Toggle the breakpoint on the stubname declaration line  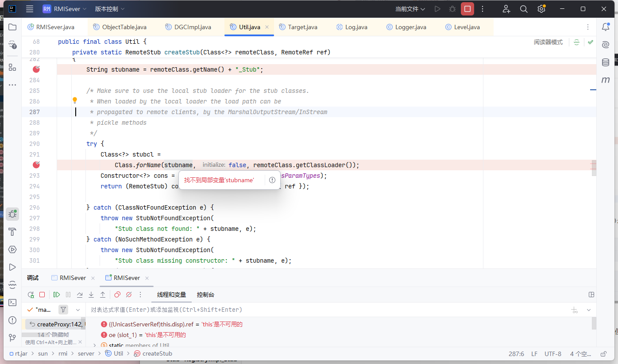point(36,69)
